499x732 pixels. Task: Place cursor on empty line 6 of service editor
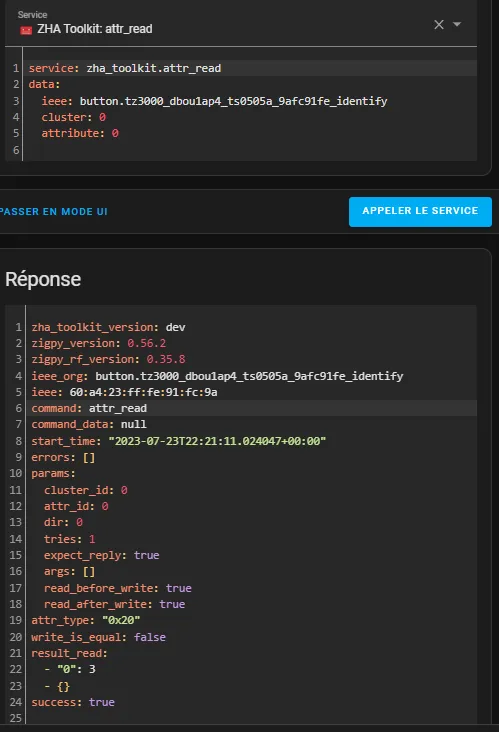tap(252, 150)
